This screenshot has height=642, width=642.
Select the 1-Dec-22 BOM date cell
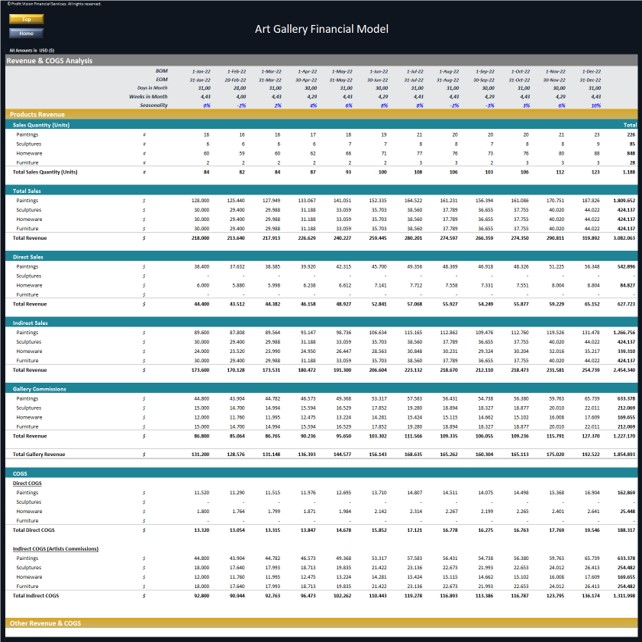[x=592, y=71]
